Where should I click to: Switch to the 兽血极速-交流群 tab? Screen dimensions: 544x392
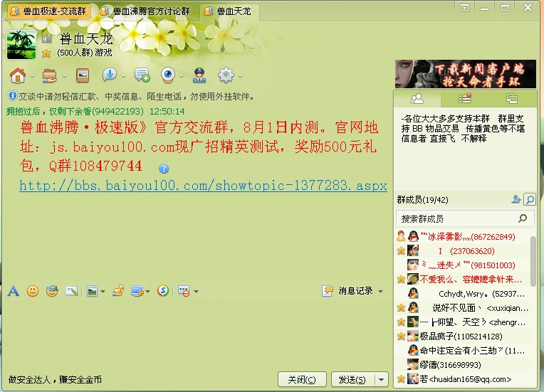coord(48,11)
